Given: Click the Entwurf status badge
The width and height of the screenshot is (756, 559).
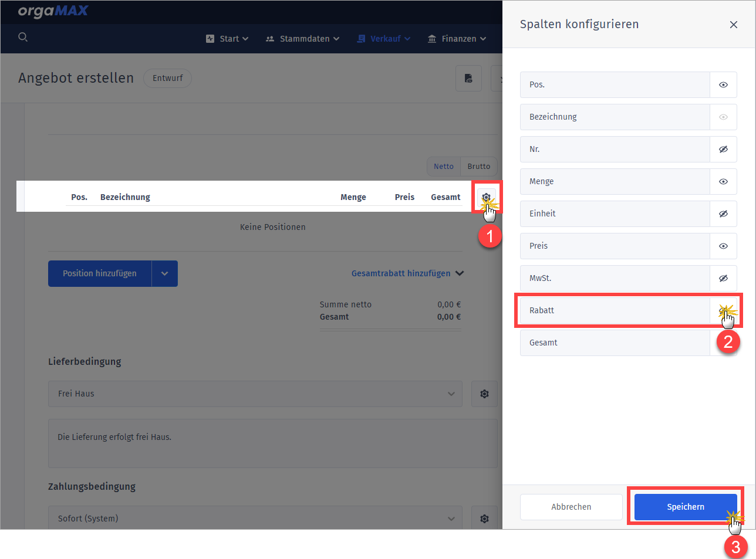Looking at the screenshot, I should pyautogui.click(x=168, y=78).
